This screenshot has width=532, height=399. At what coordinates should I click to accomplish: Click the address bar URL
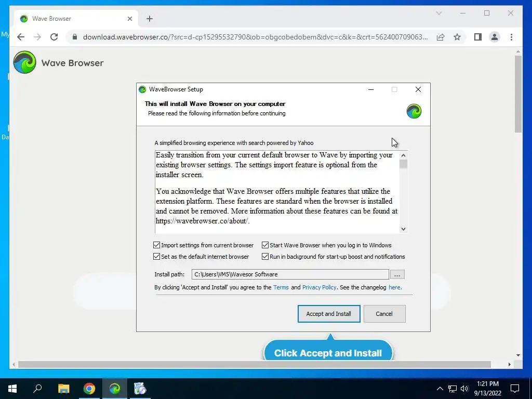tap(255, 37)
